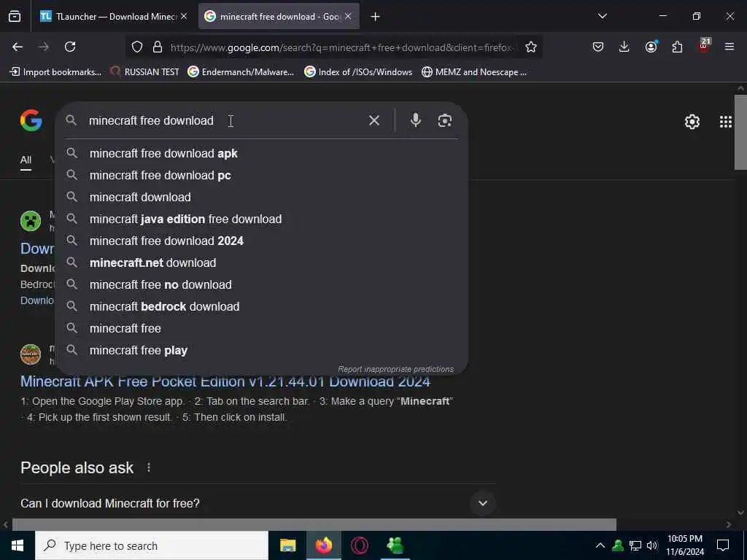Screen dimensions: 747x560
Task: Open Minecraft APK Free Pocket Edition link
Action: (x=225, y=381)
